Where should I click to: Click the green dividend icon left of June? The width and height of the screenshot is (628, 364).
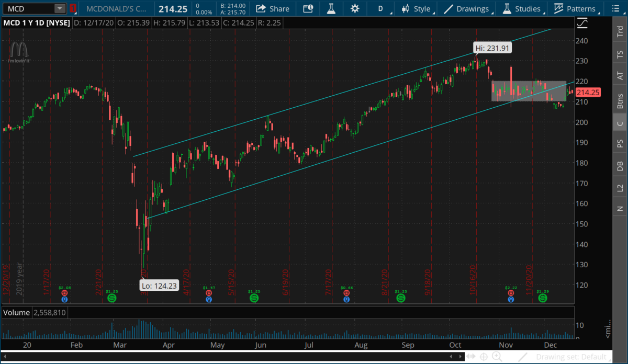254,298
